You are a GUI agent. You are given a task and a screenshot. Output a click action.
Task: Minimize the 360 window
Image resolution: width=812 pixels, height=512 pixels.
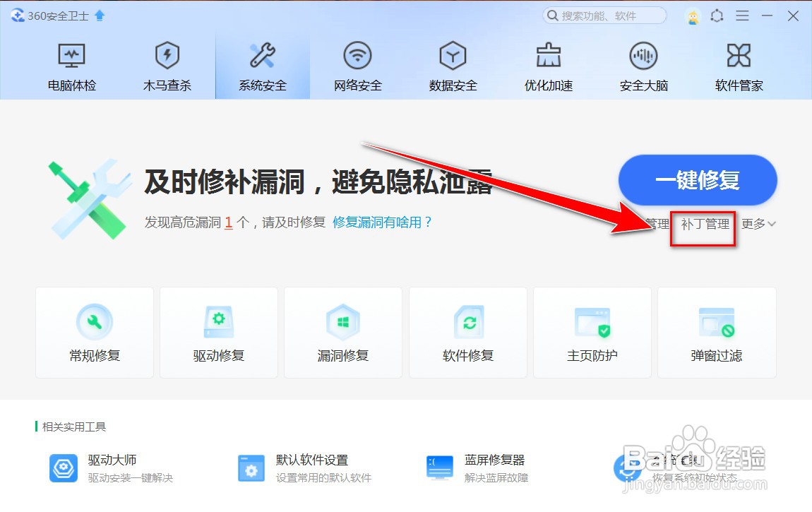pos(767,16)
